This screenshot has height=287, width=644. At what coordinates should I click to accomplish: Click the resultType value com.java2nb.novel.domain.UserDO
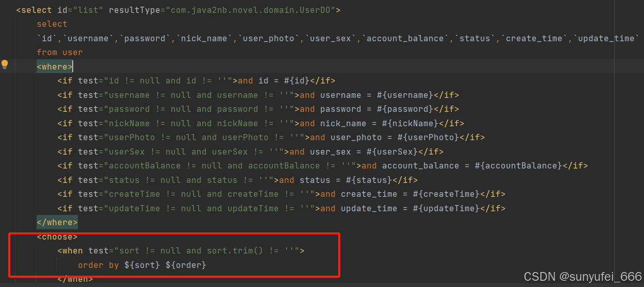pos(250,10)
